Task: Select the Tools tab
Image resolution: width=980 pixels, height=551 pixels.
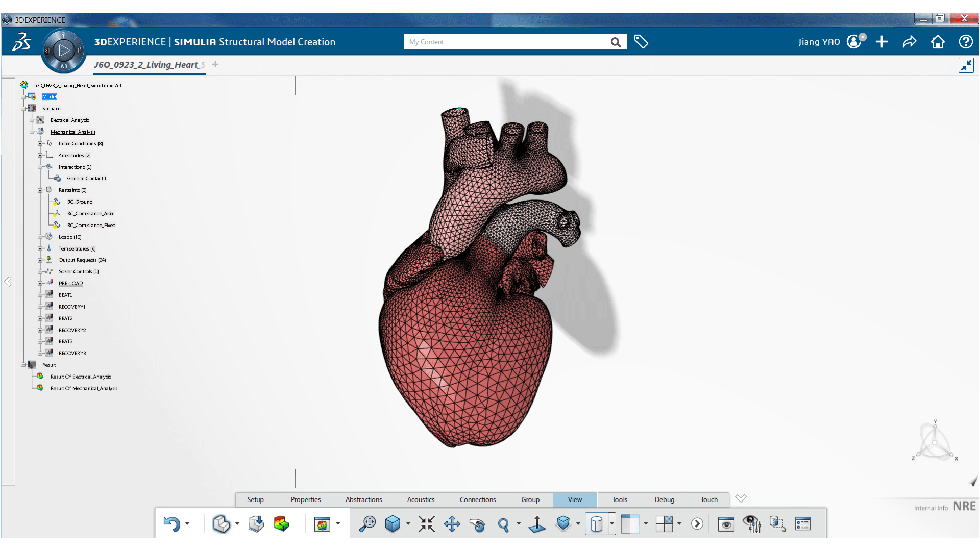Action: 620,499
